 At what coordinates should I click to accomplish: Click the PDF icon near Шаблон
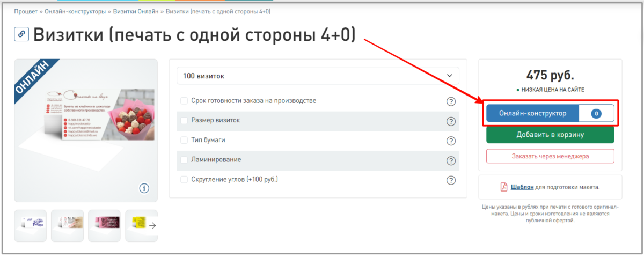(504, 187)
